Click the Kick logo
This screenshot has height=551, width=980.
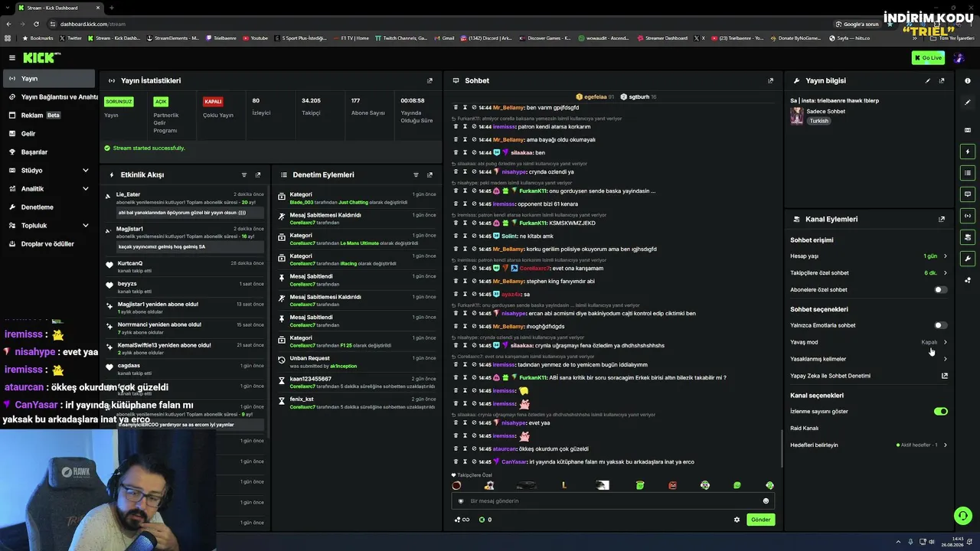41,57
